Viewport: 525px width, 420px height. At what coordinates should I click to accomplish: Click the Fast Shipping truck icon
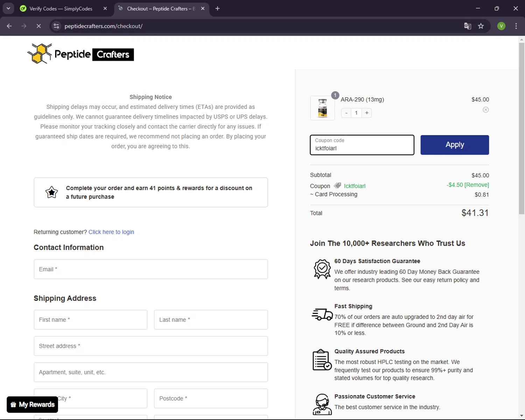pos(322,314)
